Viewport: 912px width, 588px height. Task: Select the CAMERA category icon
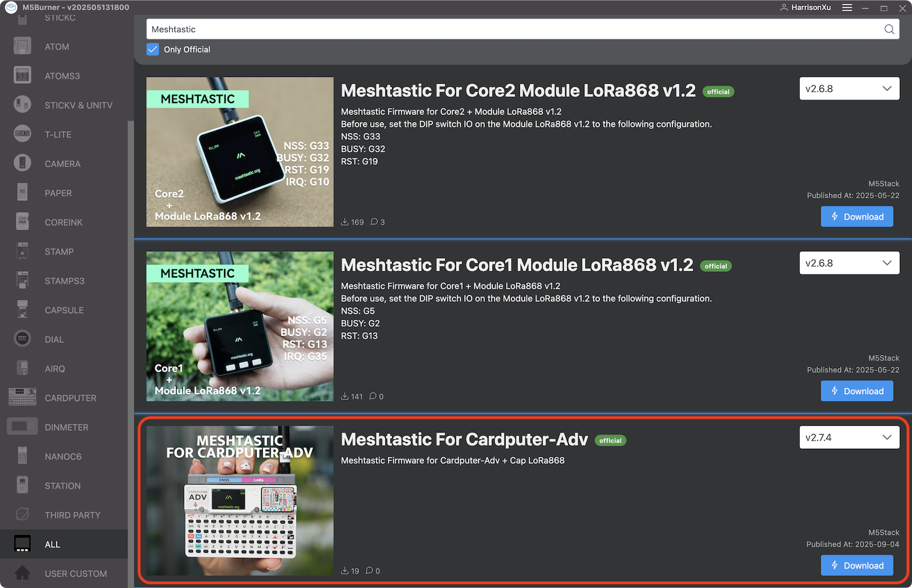coord(22,163)
